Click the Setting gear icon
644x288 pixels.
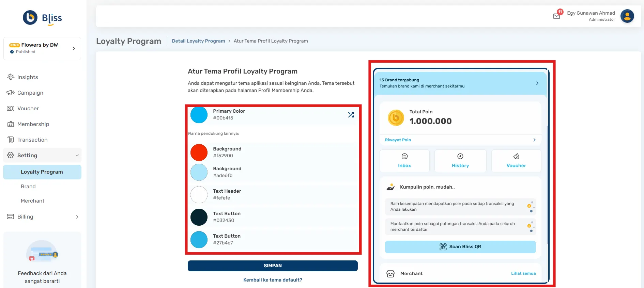tap(11, 155)
